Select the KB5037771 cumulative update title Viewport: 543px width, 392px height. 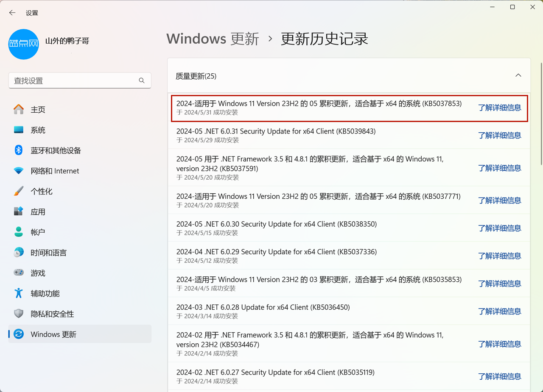tap(319, 197)
